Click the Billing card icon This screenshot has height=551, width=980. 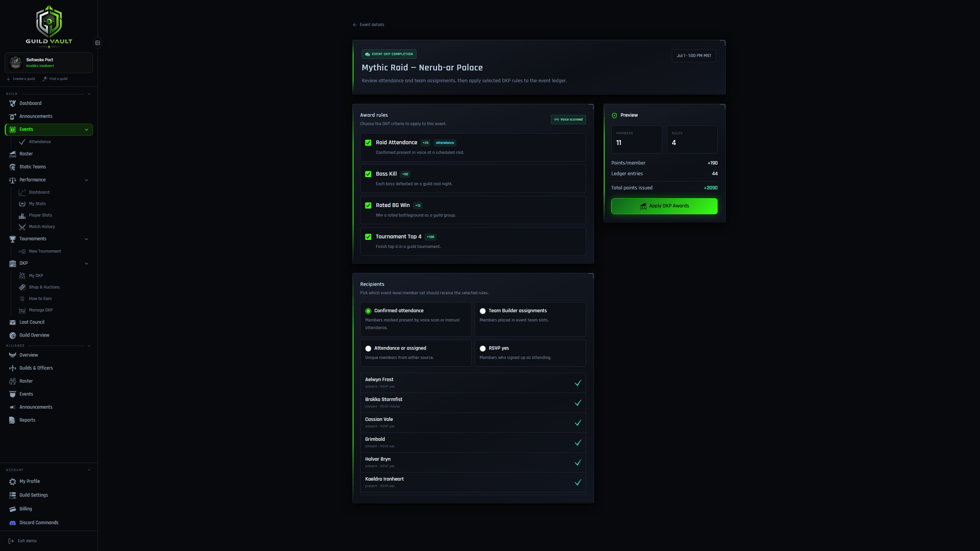click(x=13, y=509)
